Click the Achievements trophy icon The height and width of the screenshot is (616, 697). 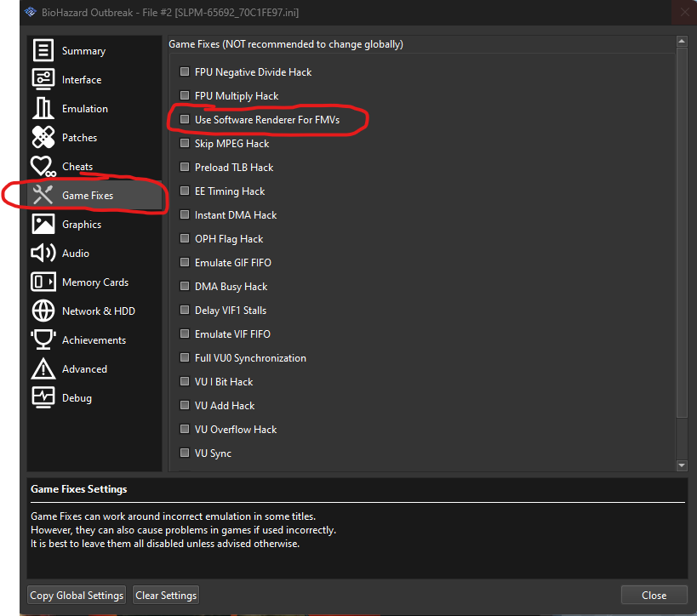pos(43,339)
